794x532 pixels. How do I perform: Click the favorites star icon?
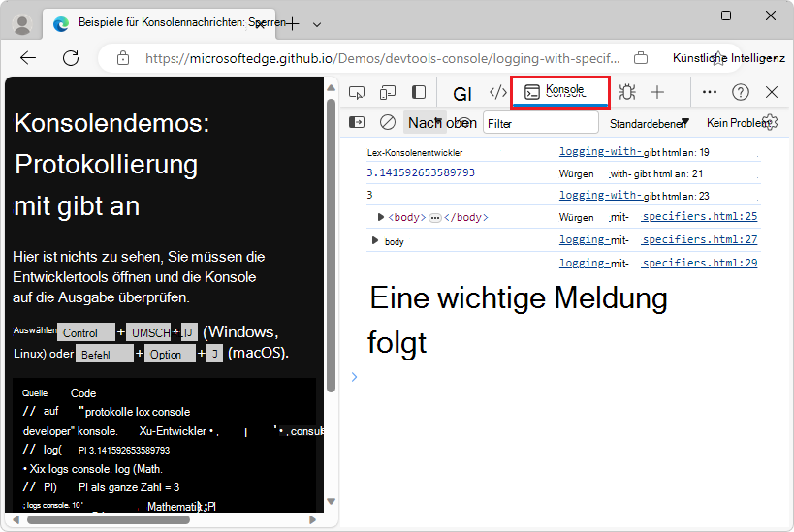(x=718, y=58)
